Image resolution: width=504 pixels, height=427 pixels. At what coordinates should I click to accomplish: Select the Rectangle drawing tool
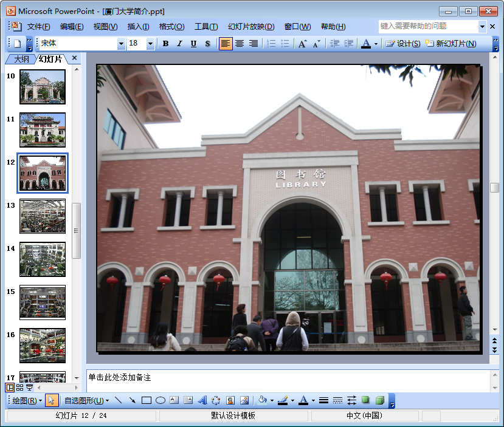coord(147,400)
